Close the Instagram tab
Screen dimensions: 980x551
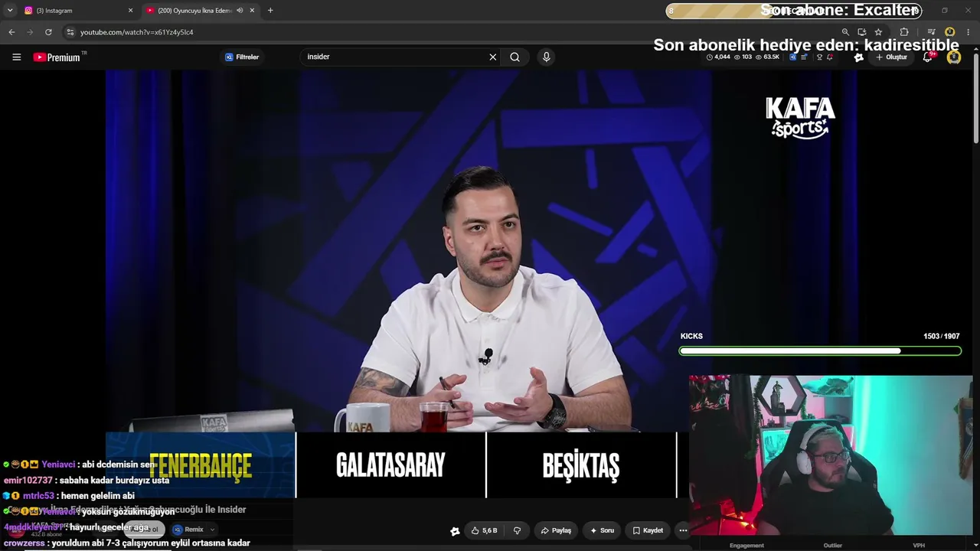pos(130,11)
